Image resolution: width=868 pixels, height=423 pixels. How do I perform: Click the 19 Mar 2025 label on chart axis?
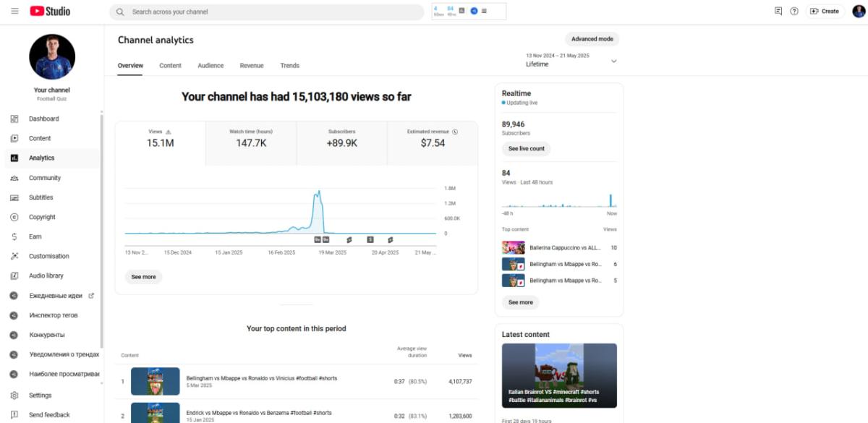[x=333, y=253]
